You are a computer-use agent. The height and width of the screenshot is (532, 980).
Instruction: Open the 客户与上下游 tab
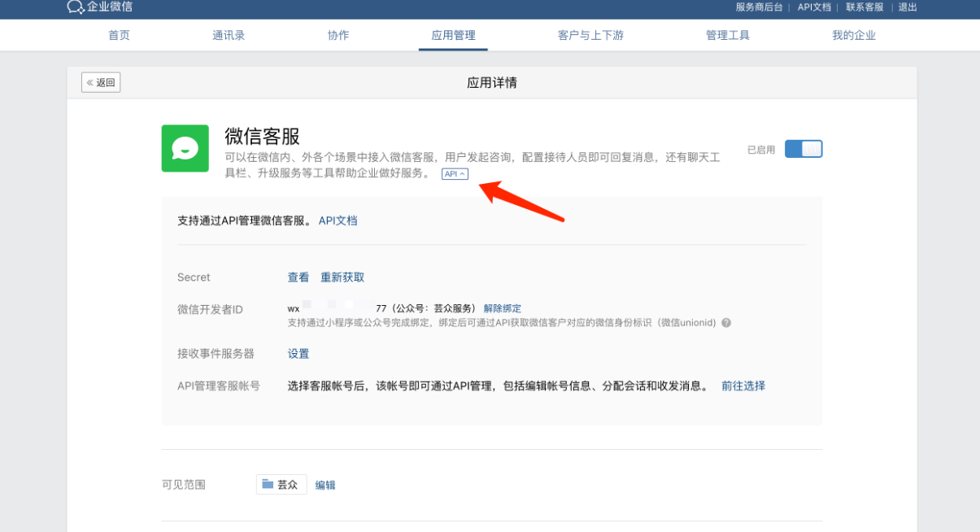(x=590, y=35)
